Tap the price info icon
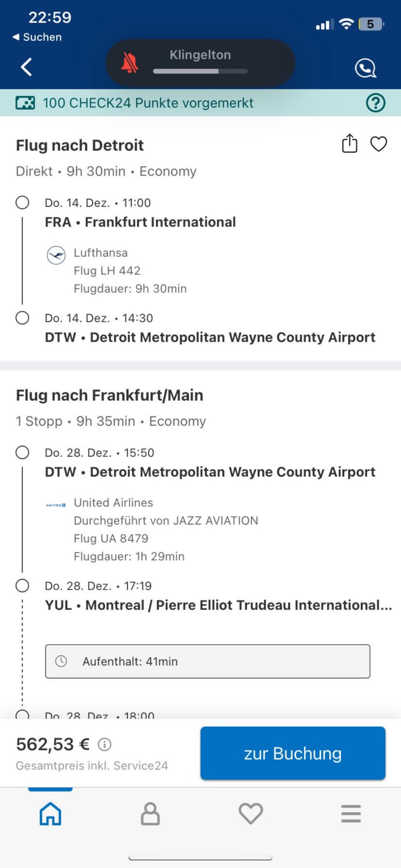This screenshot has width=401, height=868. [x=105, y=744]
